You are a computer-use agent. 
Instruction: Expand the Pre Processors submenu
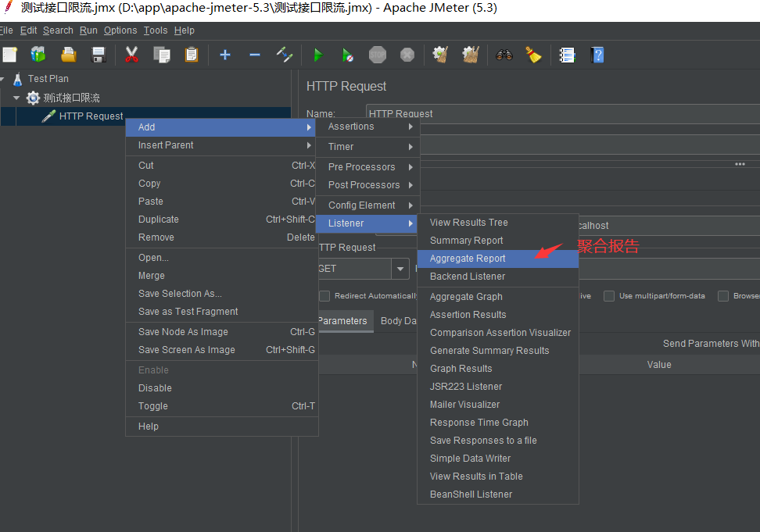[x=368, y=167]
